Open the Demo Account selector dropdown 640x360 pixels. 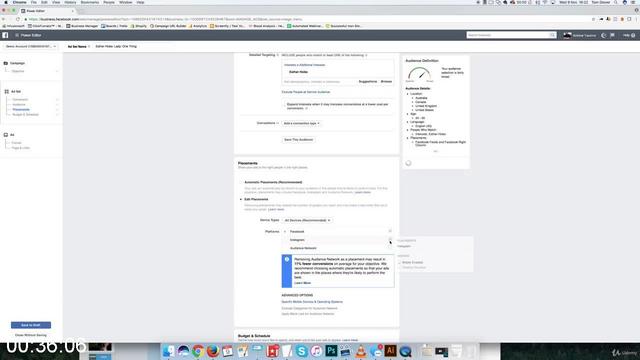tap(30, 47)
